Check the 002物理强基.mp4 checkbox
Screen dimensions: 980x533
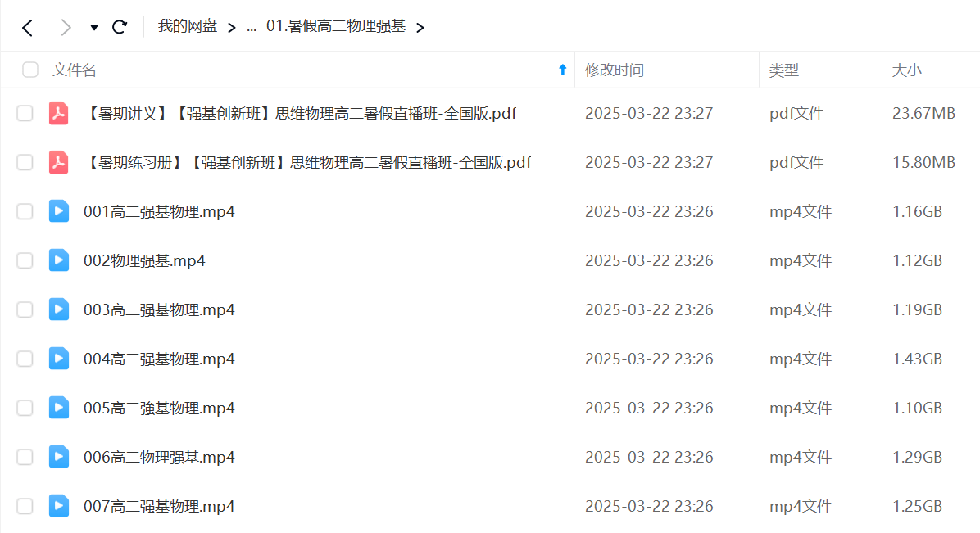[25, 260]
